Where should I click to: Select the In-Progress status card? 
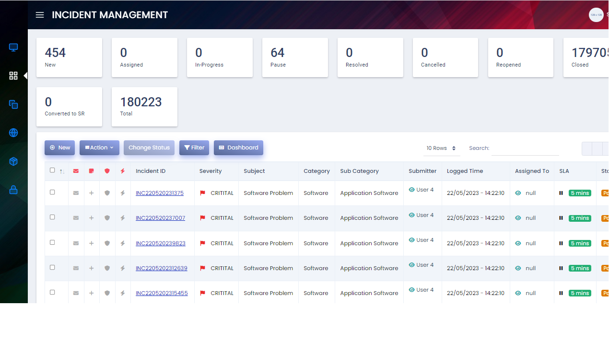tap(220, 57)
